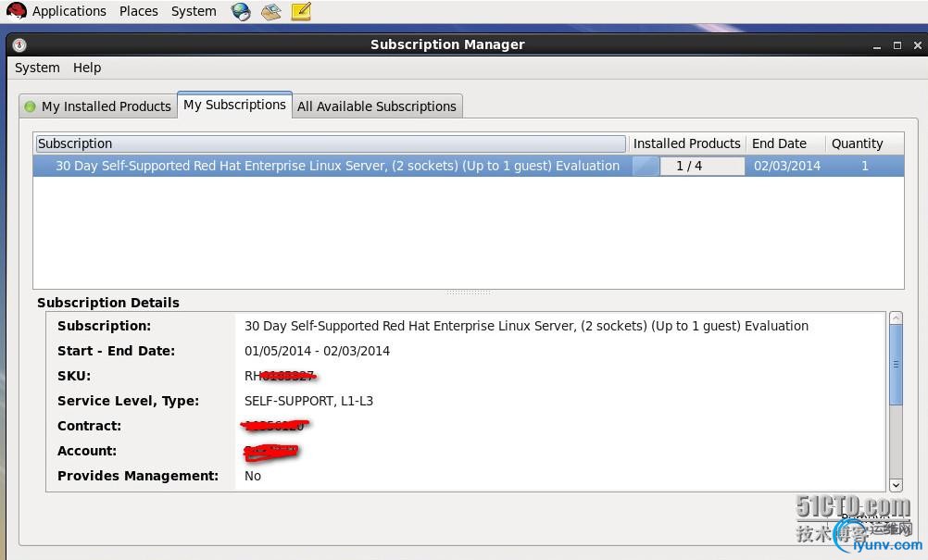Image resolution: width=928 pixels, height=560 pixels.
Task: Click the Provides Management value No
Action: [253, 476]
